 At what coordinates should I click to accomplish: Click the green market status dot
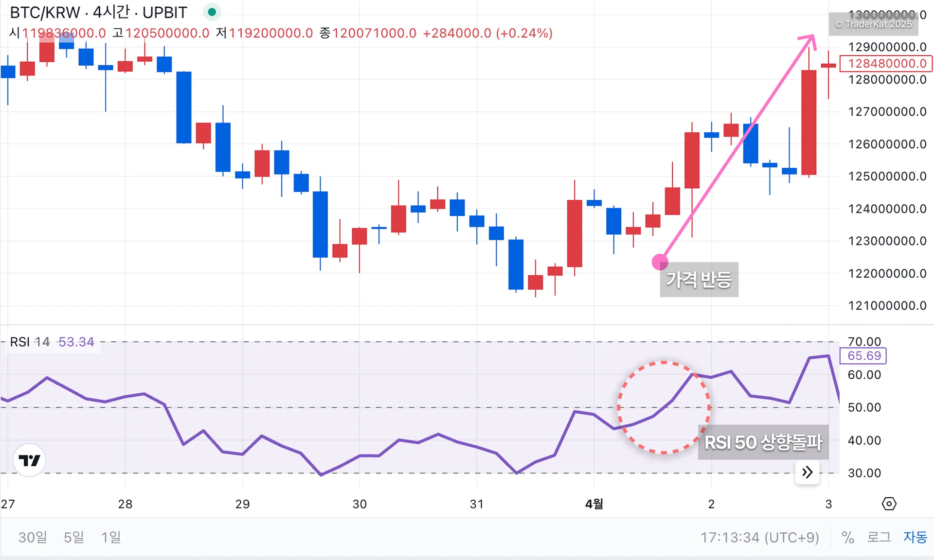click(212, 12)
